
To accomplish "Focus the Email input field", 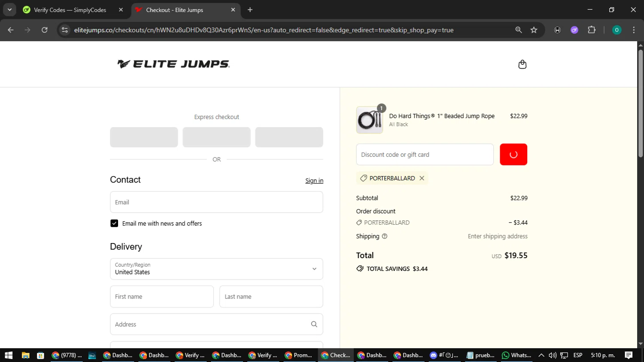I will tap(216, 202).
